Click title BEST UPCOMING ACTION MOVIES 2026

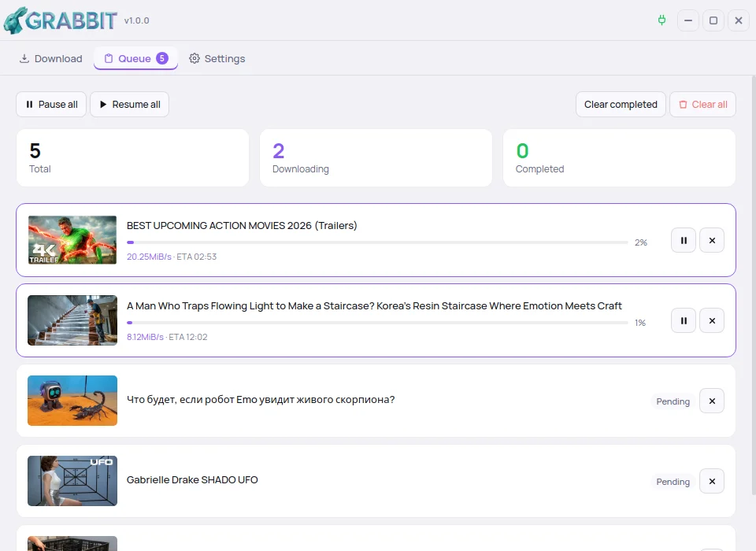[x=242, y=226]
